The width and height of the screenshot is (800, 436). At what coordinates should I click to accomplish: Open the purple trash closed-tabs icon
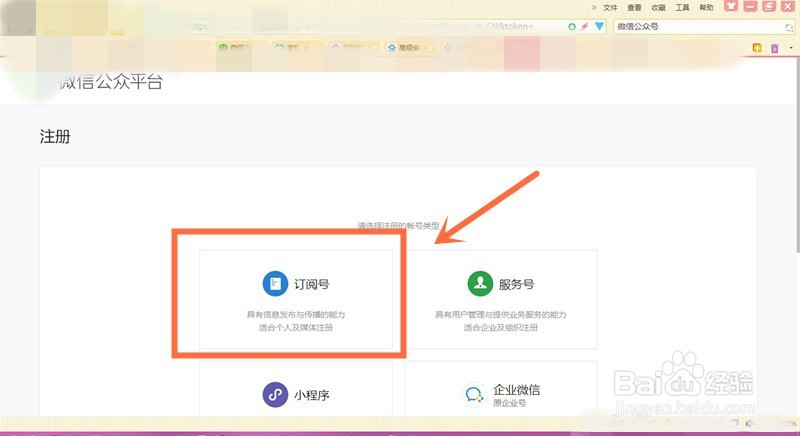[x=774, y=48]
